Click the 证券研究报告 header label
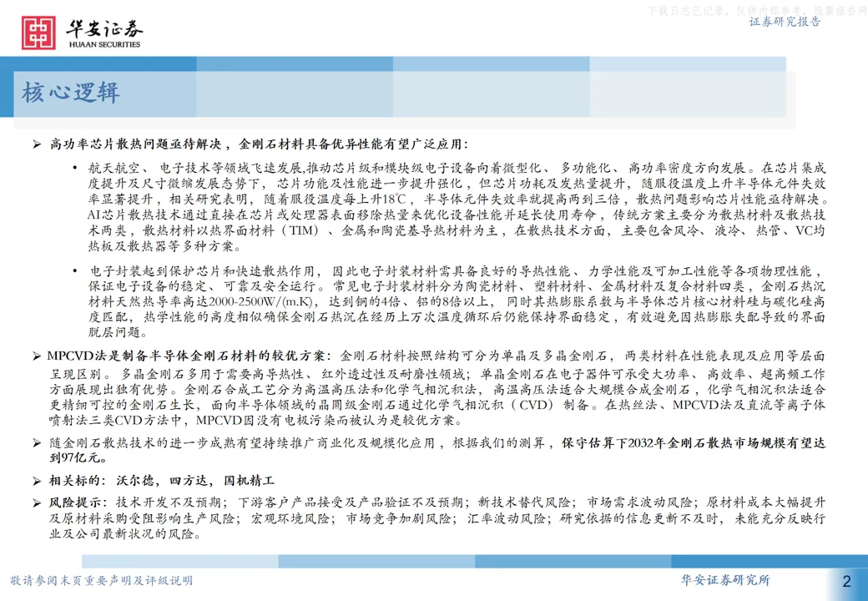This screenshot has height=601, width=868. pyautogui.click(x=785, y=22)
